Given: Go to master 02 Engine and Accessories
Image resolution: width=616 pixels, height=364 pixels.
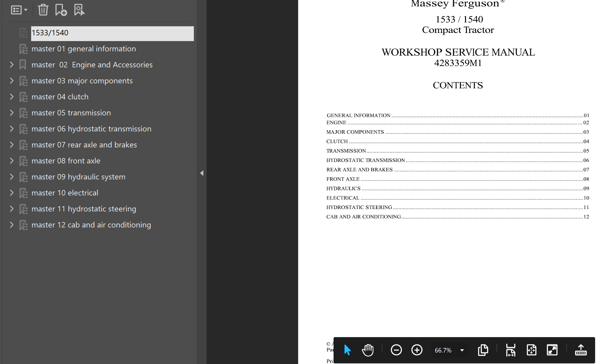Looking at the screenshot, I should pyautogui.click(x=92, y=65).
